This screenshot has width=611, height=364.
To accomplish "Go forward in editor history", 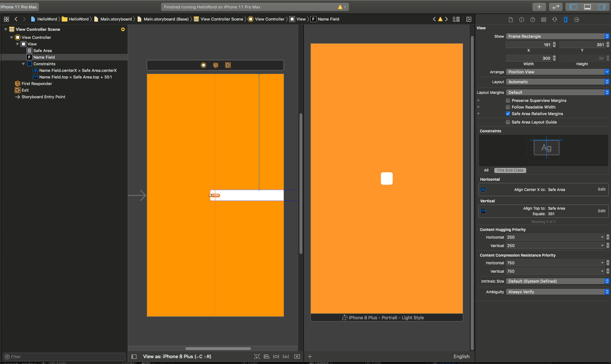I will pos(24,19).
